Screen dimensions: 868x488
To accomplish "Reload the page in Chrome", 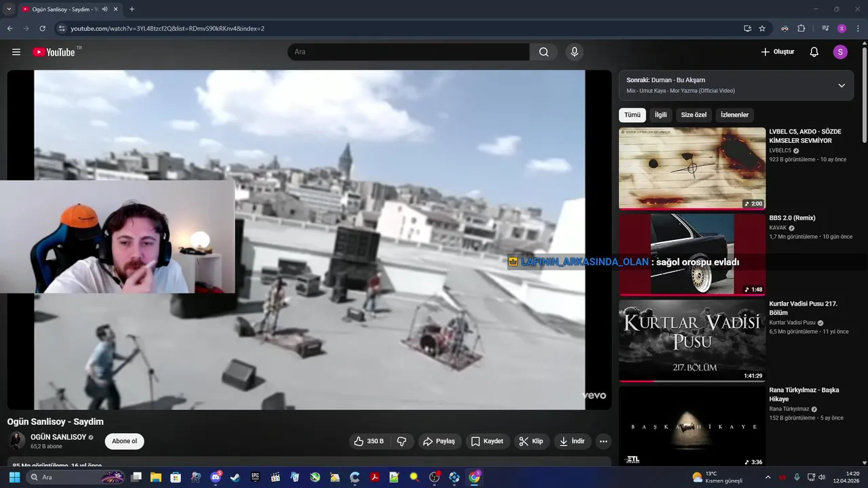I will (x=42, y=28).
